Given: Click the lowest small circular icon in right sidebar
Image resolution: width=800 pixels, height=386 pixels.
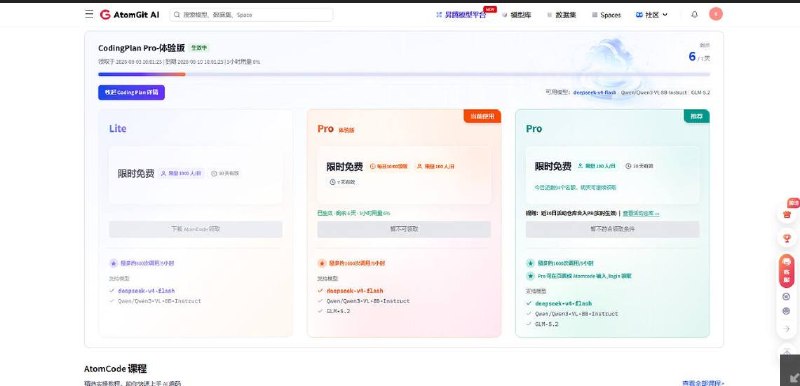Looking at the screenshot, I should (786, 311).
